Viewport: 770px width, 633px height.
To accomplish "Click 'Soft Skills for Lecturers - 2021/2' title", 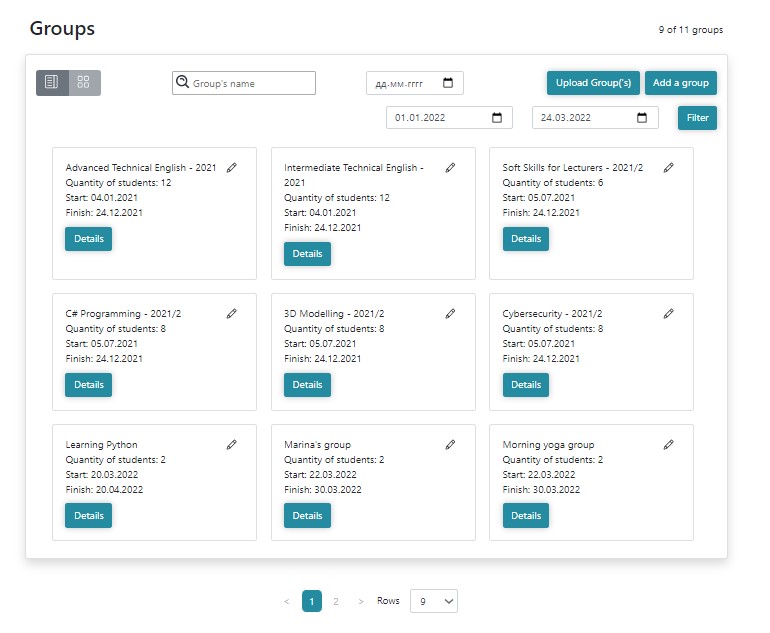I will (573, 168).
